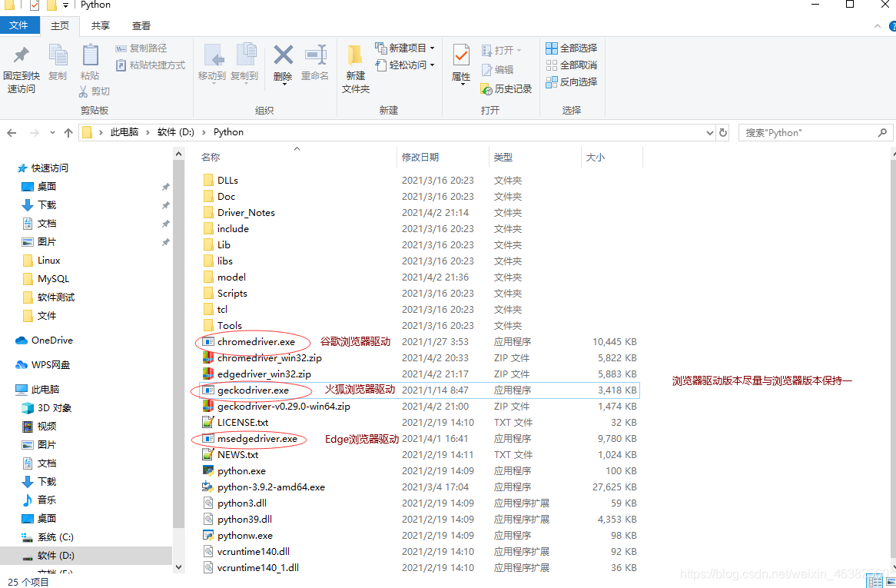Click the Copy icon in ribbon
The width and height of the screenshot is (896, 588).
pos(58,55)
